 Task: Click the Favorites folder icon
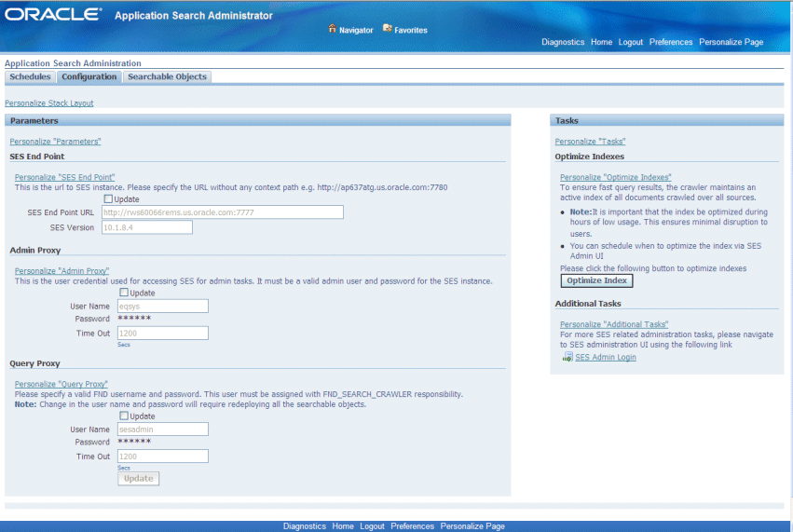(x=388, y=28)
